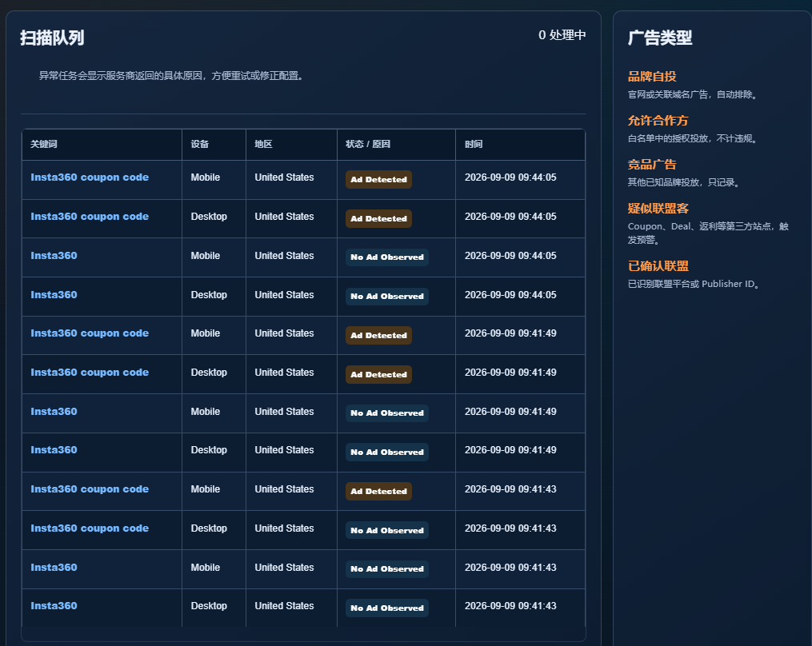
Task: Click 'Ad Detected' badge in Desktop 09:44:05 row
Action: pyautogui.click(x=378, y=218)
